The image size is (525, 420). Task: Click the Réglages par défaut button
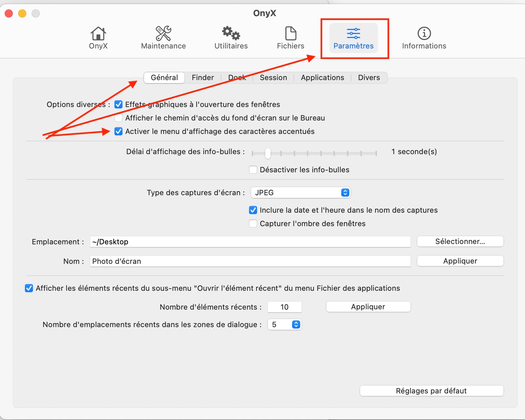431,391
